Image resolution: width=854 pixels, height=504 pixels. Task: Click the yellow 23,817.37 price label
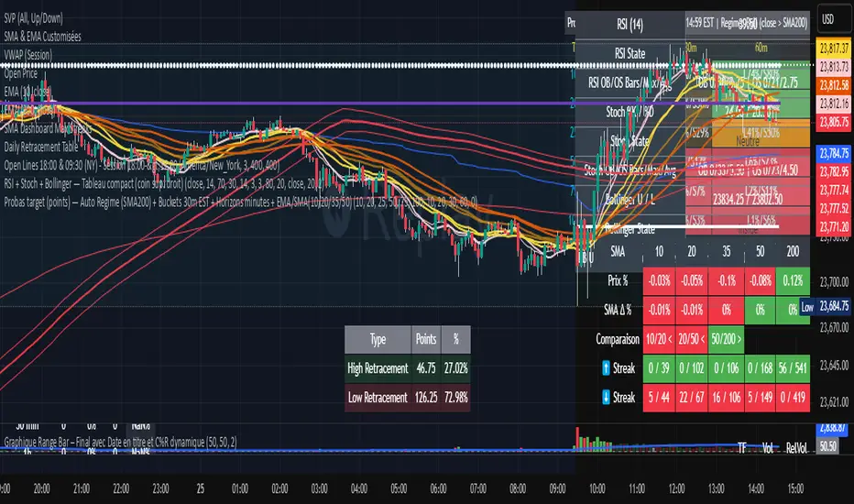834,48
